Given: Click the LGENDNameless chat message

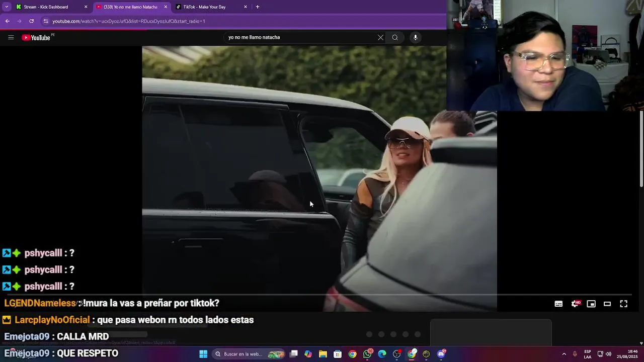Looking at the screenshot, I should point(111,303).
